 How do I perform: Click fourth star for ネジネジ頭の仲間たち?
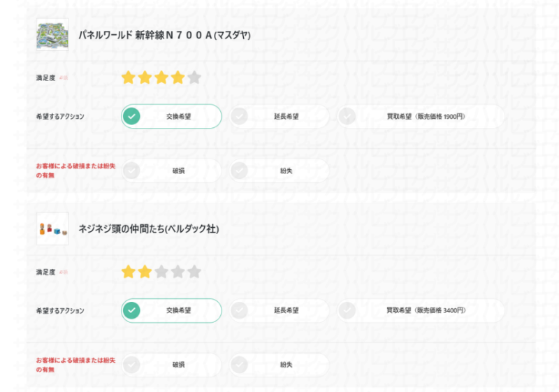(178, 272)
